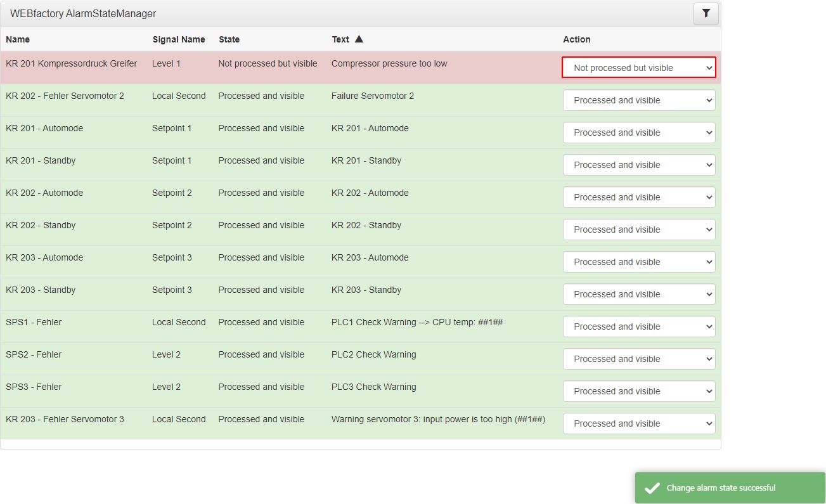Click PLC1 Check Warning CPU temp text
826x504 pixels.
417,322
